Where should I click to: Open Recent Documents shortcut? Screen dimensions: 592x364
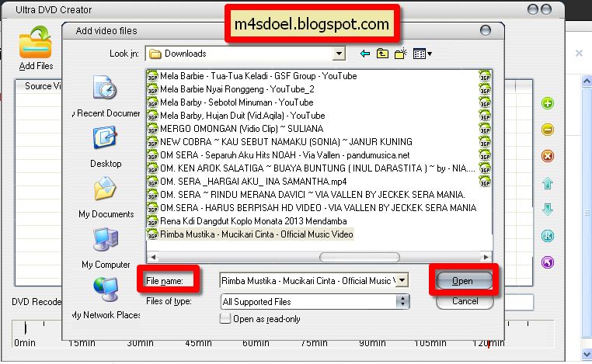tap(106, 96)
